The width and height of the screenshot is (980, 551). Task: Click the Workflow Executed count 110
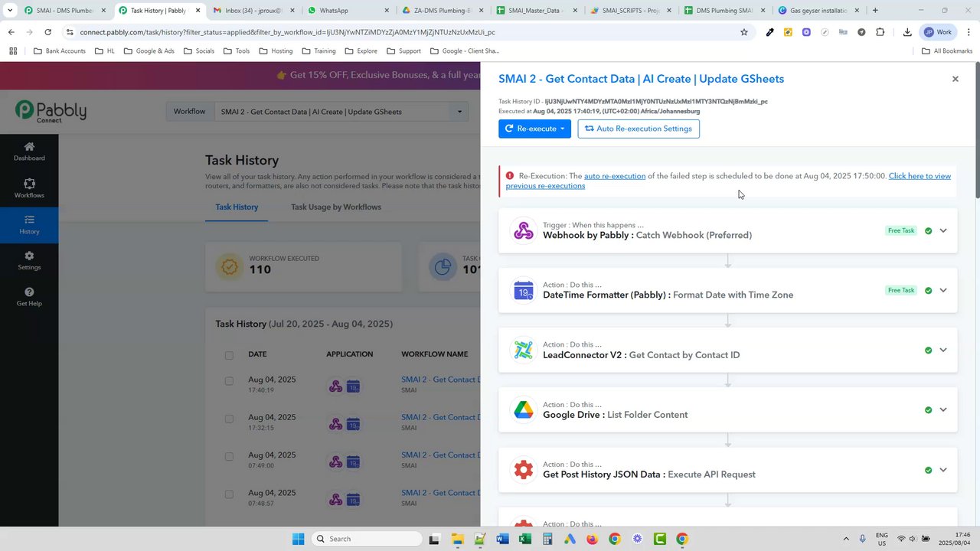pos(260,269)
